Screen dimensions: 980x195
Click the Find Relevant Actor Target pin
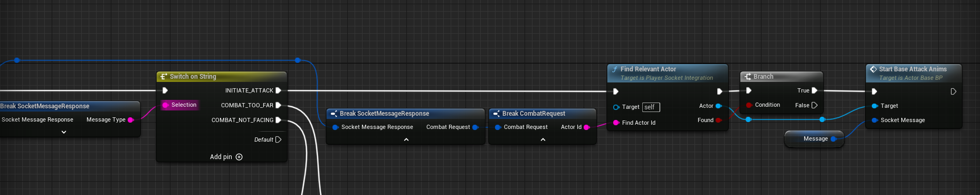click(x=616, y=107)
